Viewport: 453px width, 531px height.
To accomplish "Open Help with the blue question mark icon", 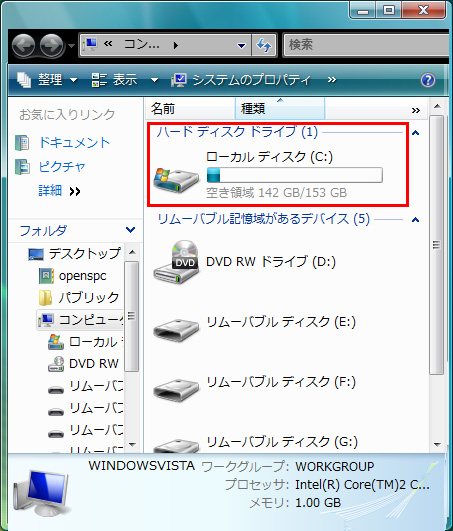I will (x=428, y=80).
